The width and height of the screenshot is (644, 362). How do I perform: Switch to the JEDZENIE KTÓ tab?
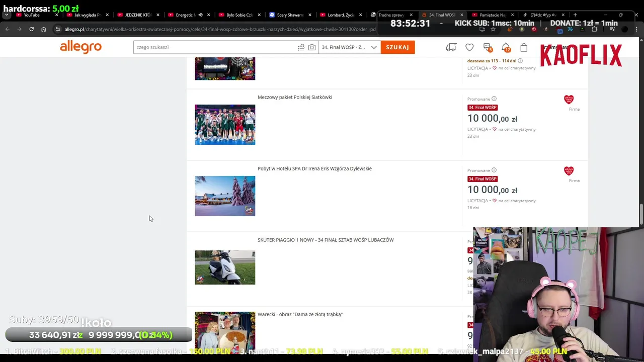(x=138, y=15)
